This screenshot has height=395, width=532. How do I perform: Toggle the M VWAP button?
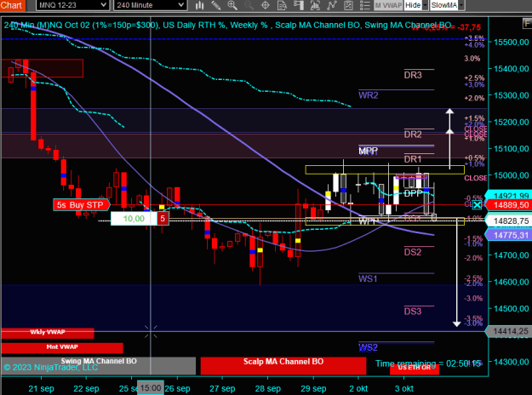coord(388,5)
